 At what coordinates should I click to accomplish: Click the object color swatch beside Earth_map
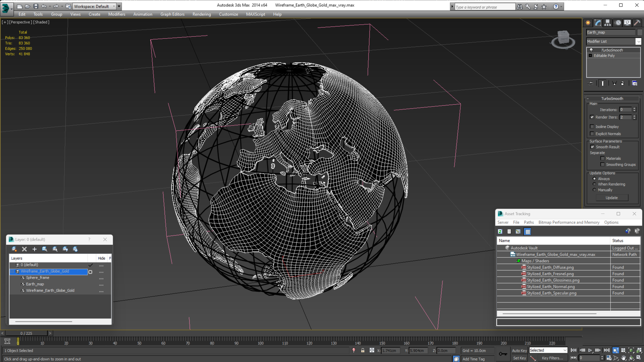click(639, 32)
